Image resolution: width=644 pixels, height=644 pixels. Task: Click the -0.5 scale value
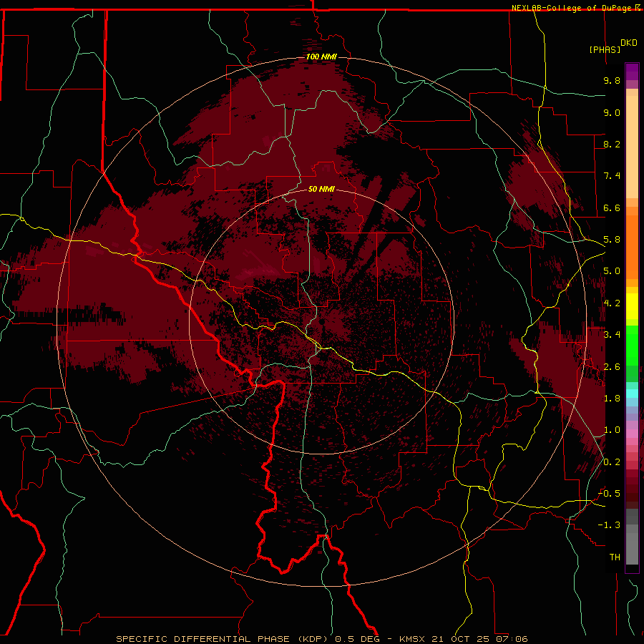609,494
